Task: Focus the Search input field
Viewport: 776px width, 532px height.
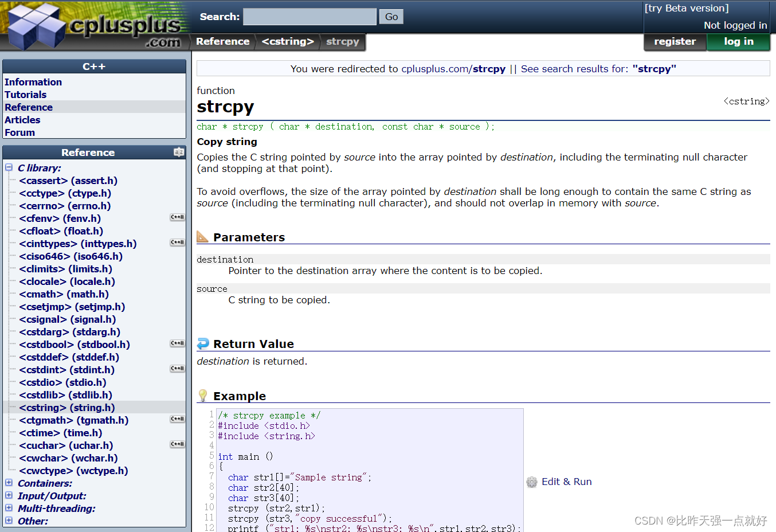Action: coord(309,17)
